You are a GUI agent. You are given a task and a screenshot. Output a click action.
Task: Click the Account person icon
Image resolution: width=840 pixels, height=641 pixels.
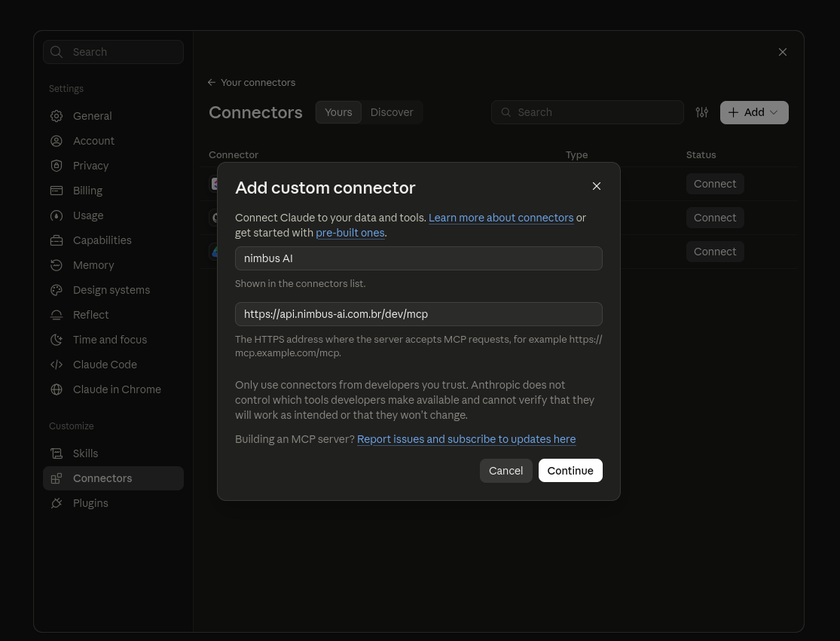(x=57, y=141)
